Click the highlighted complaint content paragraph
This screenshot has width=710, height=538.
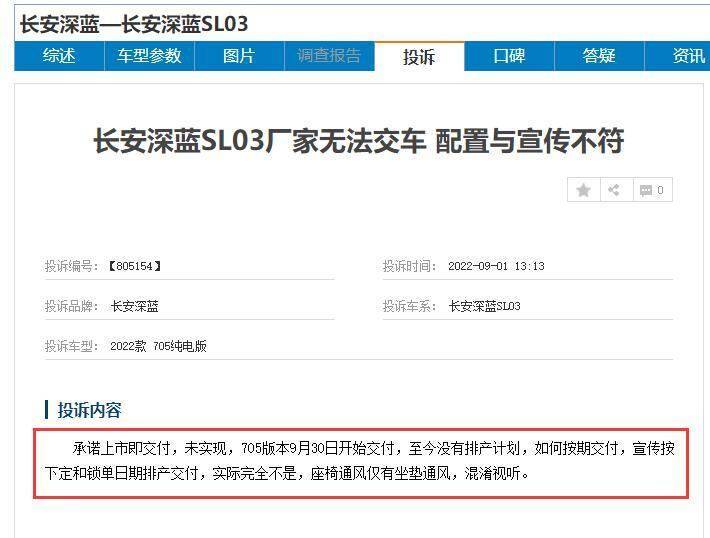point(360,460)
